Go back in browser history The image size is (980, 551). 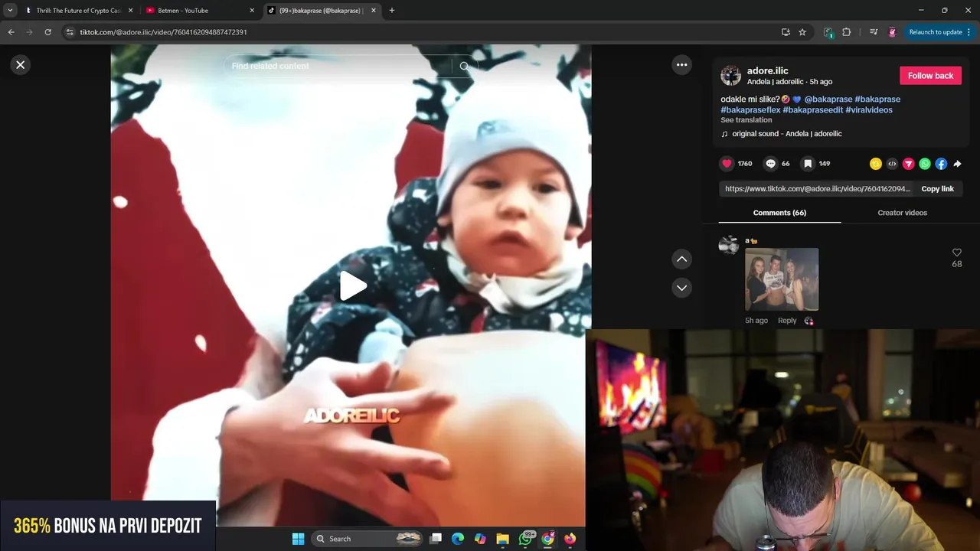(11, 32)
